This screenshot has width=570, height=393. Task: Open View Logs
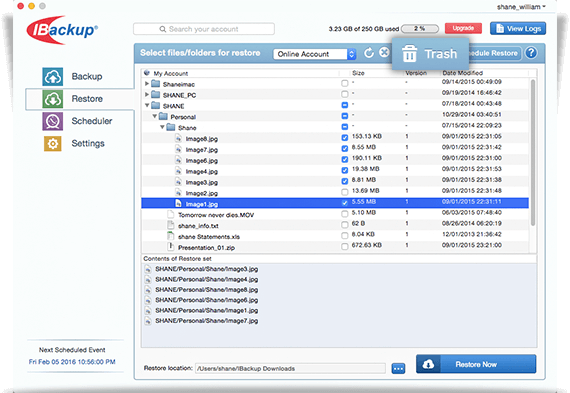(x=518, y=28)
